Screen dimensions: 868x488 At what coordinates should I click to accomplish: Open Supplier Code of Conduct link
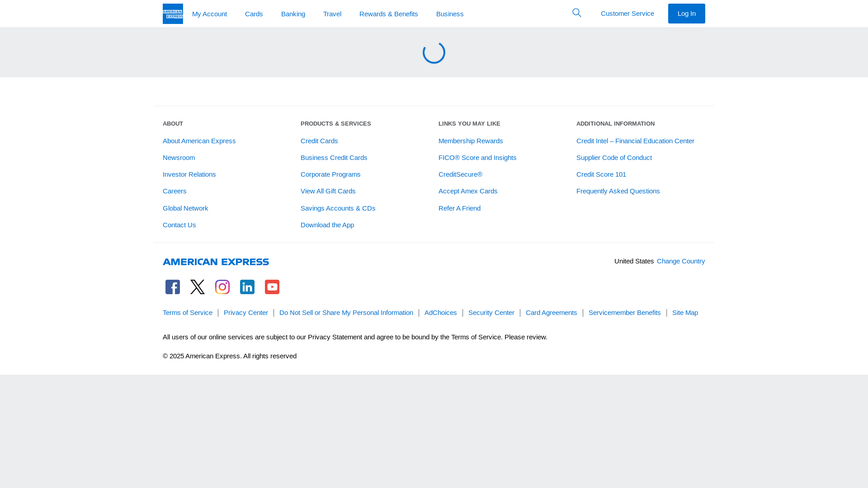[x=614, y=158]
